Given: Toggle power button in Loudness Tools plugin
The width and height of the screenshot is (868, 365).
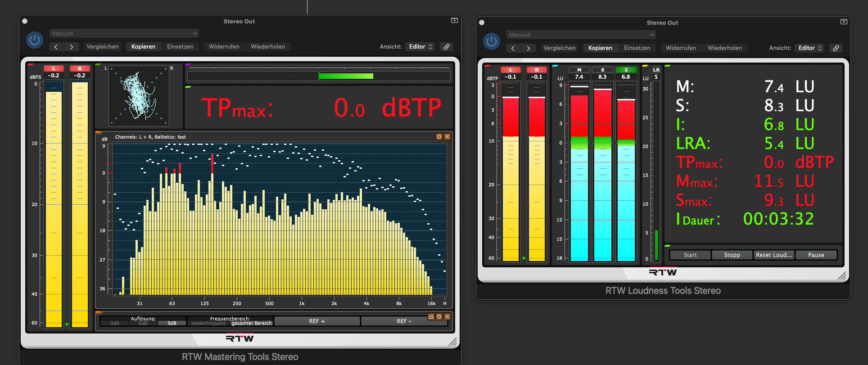Looking at the screenshot, I should pyautogui.click(x=492, y=41).
